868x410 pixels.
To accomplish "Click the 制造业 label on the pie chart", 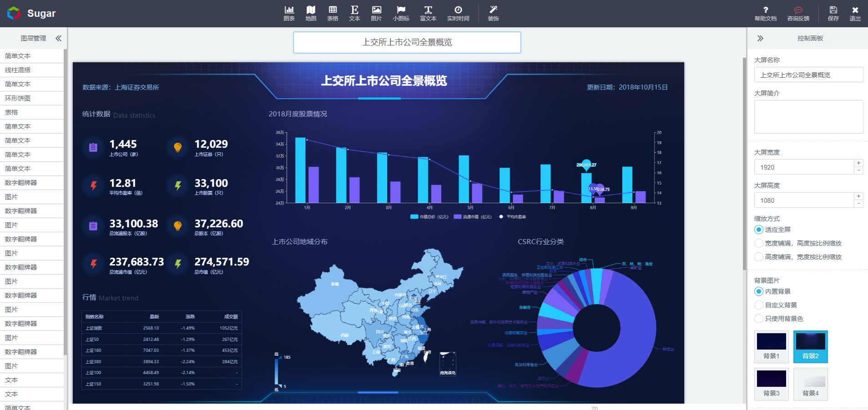I will pos(668,349).
